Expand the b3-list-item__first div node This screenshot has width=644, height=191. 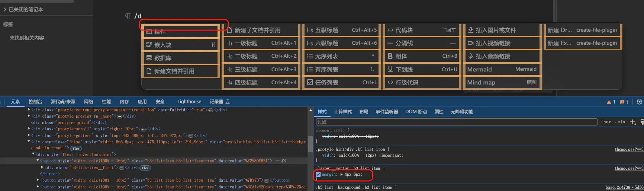[42, 168]
